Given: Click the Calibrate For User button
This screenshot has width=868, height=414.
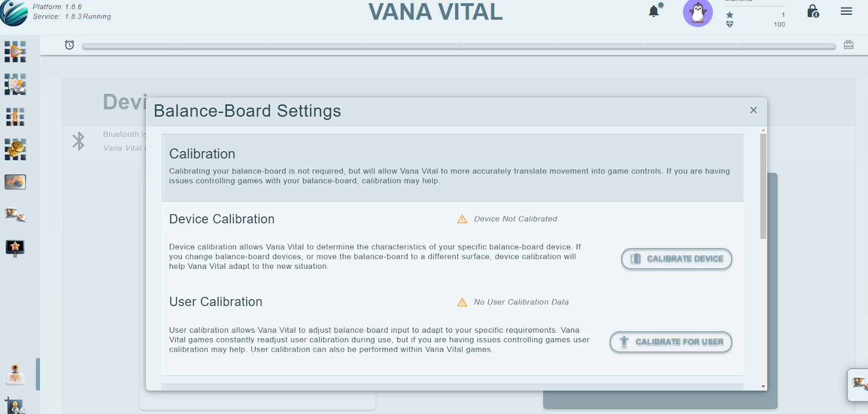Looking at the screenshot, I should point(671,342).
